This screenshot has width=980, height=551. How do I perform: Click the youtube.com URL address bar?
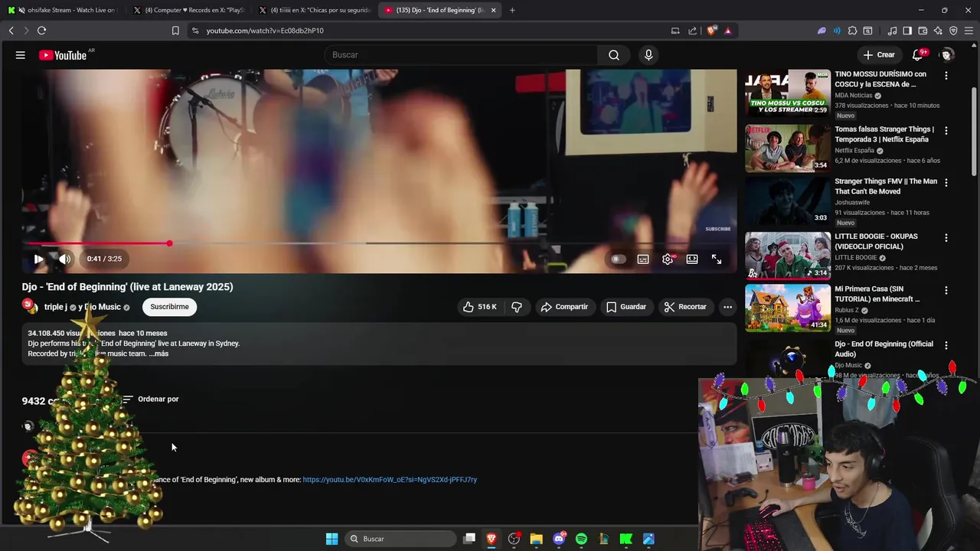coord(429,31)
